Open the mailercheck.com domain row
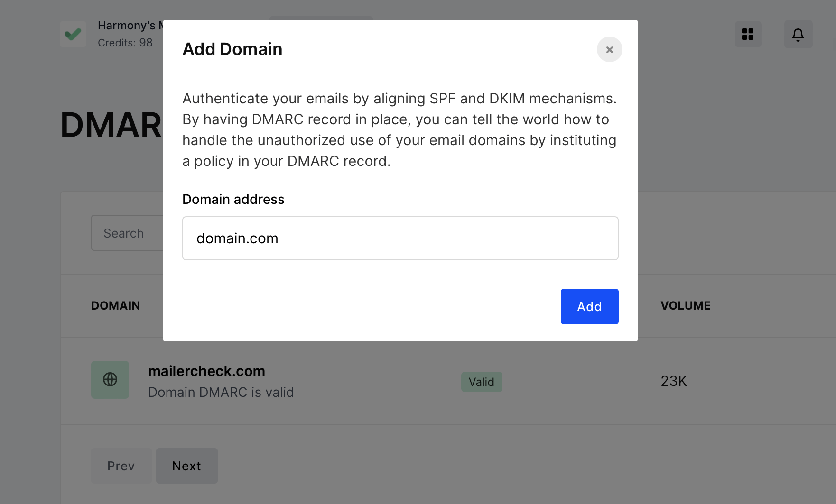The image size is (836, 504). click(x=448, y=381)
